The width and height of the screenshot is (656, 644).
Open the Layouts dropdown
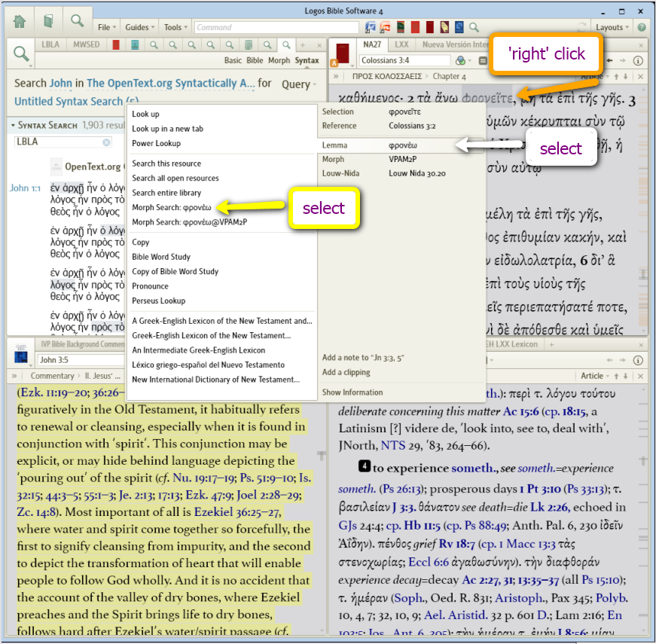click(612, 27)
